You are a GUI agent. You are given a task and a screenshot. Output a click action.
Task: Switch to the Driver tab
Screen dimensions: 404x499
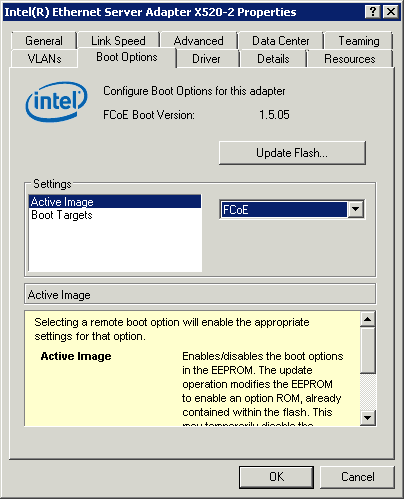point(206,59)
